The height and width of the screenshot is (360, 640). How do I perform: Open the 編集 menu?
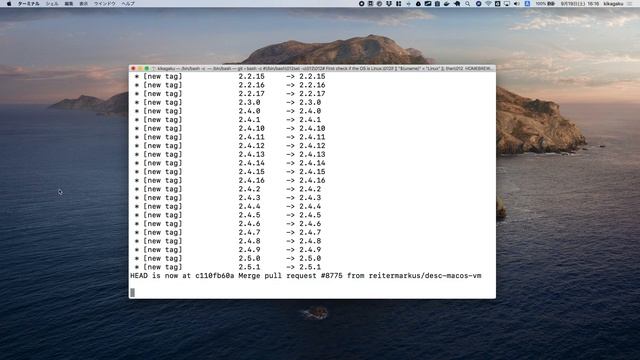[69, 4]
